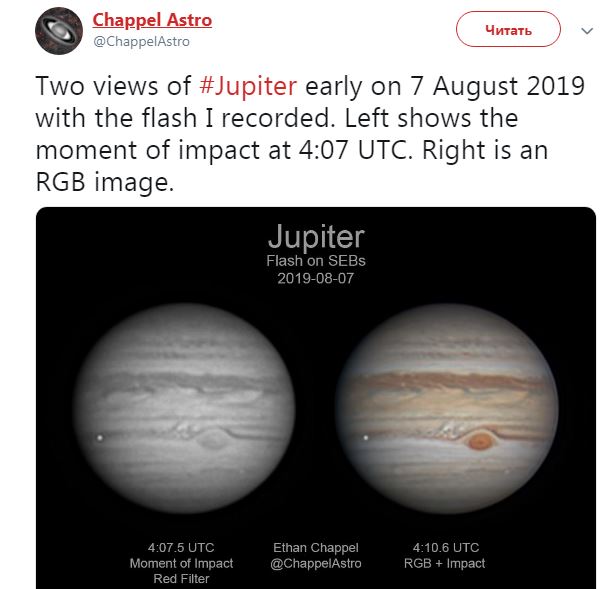Click the right RGB color Jupiter disc

coord(447,408)
